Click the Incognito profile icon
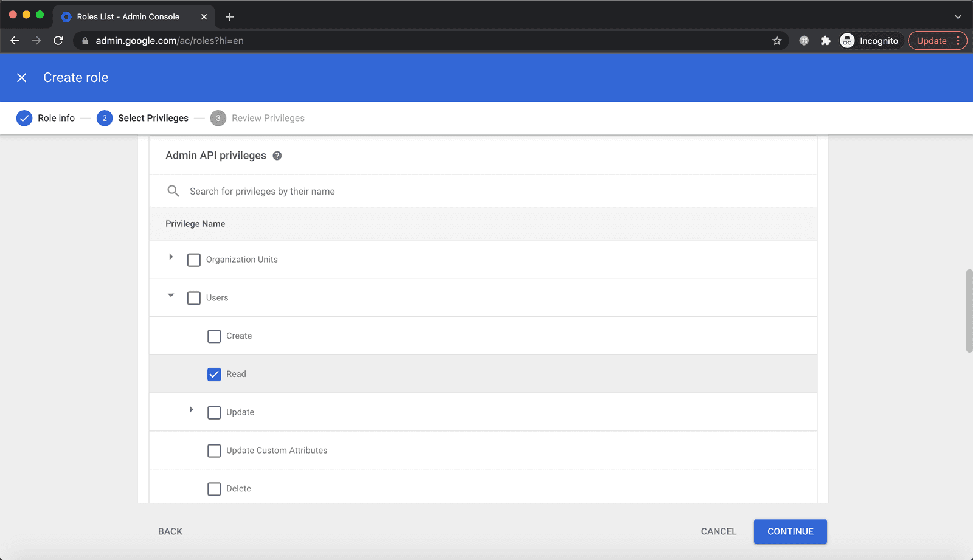This screenshot has width=973, height=560. (847, 41)
